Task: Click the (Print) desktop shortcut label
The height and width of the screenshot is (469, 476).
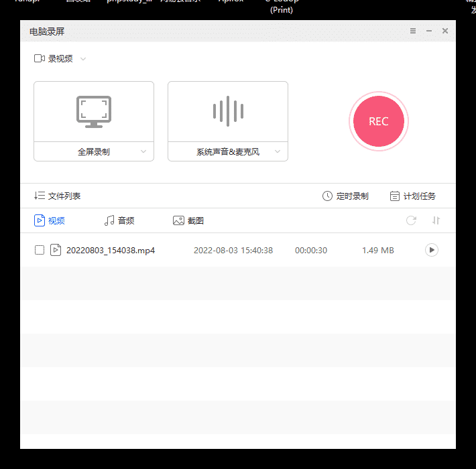Action: tap(282, 10)
